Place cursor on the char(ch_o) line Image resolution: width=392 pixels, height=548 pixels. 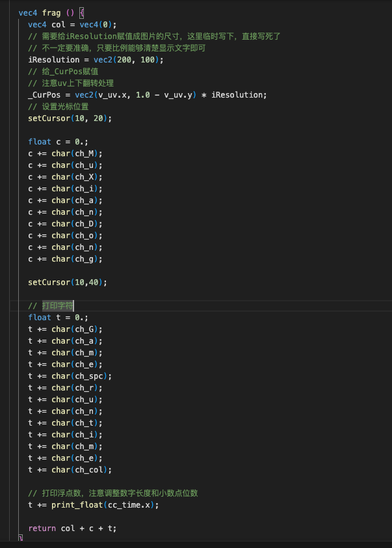pyautogui.click(x=65, y=235)
